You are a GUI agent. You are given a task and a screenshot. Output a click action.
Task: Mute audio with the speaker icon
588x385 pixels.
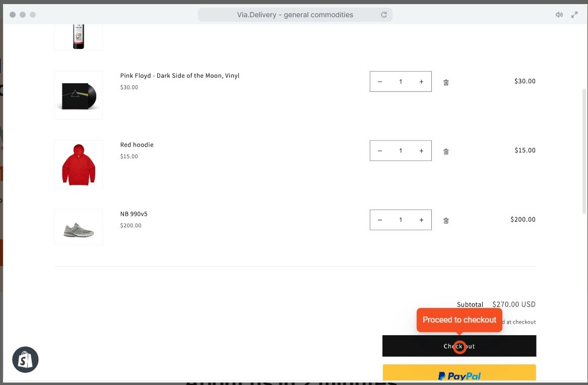pyautogui.click(x=559, y=15)
